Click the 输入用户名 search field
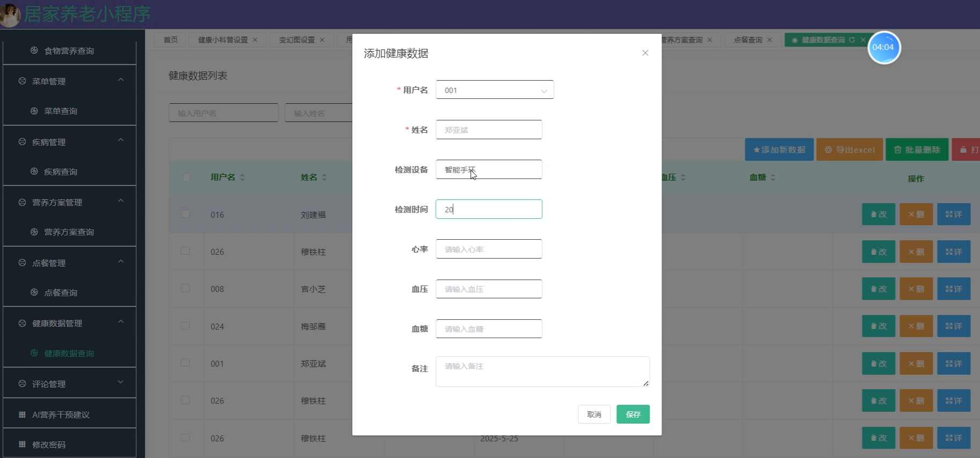980x458 pixels. click(x=223, y=113)
